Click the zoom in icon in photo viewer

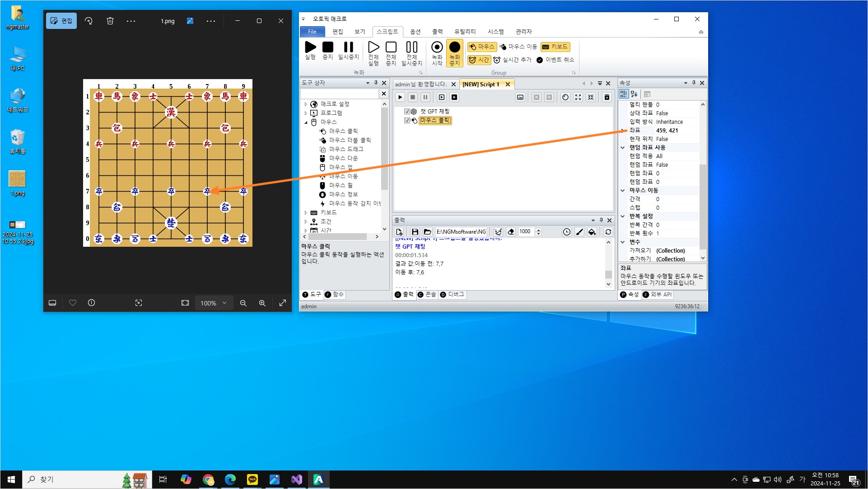pos(262,303)
